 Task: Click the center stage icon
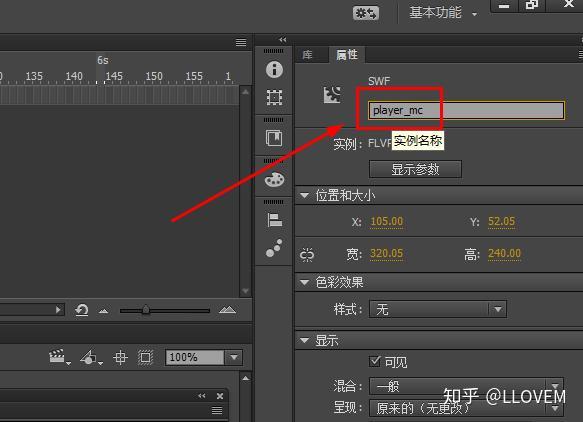(120, 357)
